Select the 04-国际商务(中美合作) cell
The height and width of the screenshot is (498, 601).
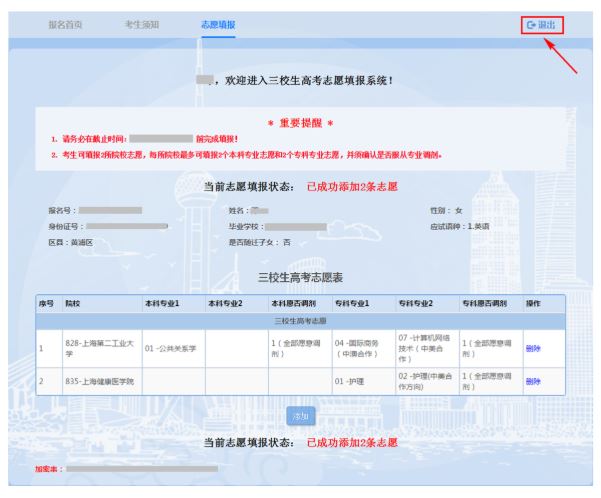(x=361, y=348)
